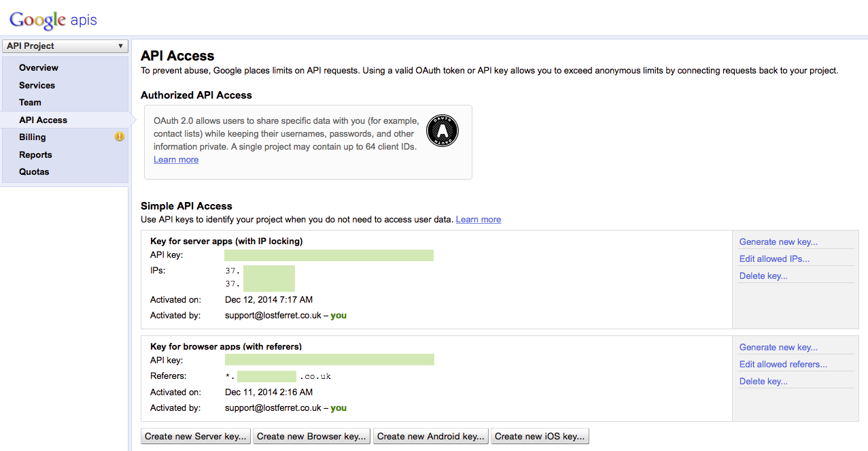Click Edit allowed IPs link
Viewport: 868px width, 451px height.
pos(774,258)
